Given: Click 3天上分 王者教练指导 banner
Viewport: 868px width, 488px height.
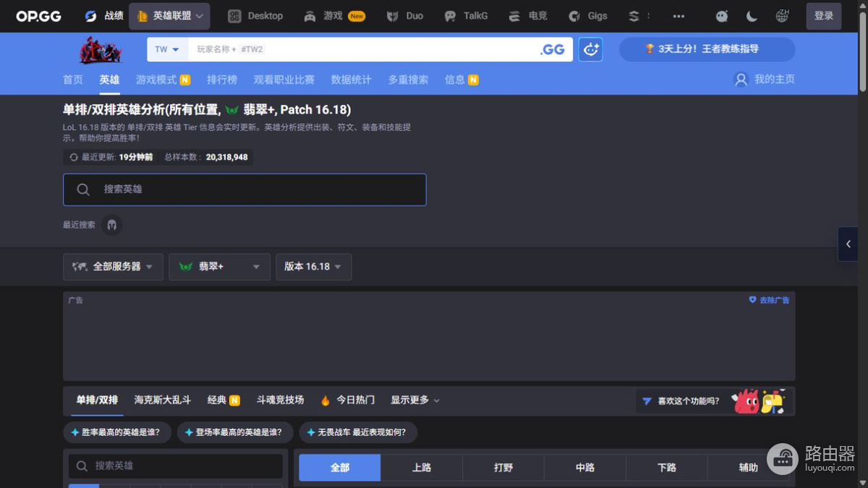Looking at the screenshot, I should point(707,49).
